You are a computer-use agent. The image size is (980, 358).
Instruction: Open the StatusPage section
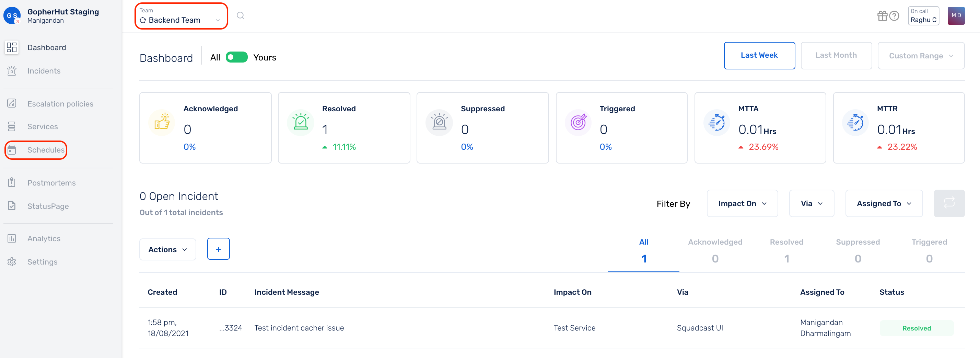pos(48,206)
